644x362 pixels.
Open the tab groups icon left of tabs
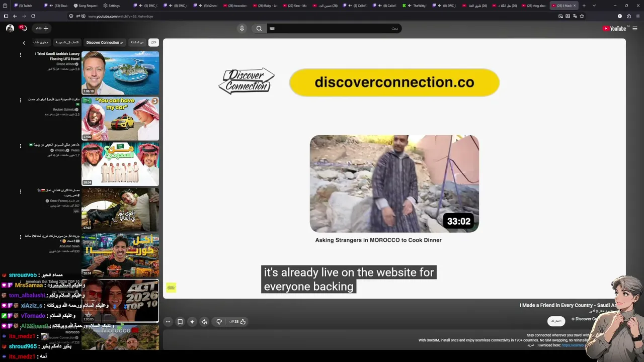click(5, 6)
